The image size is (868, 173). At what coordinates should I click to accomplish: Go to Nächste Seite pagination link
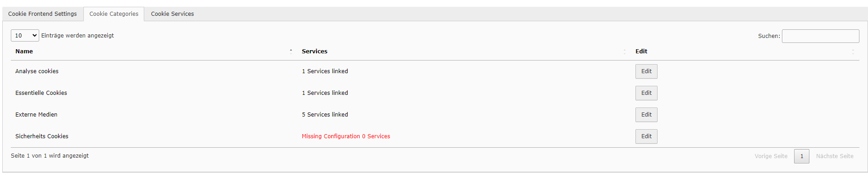coord(835,156)
